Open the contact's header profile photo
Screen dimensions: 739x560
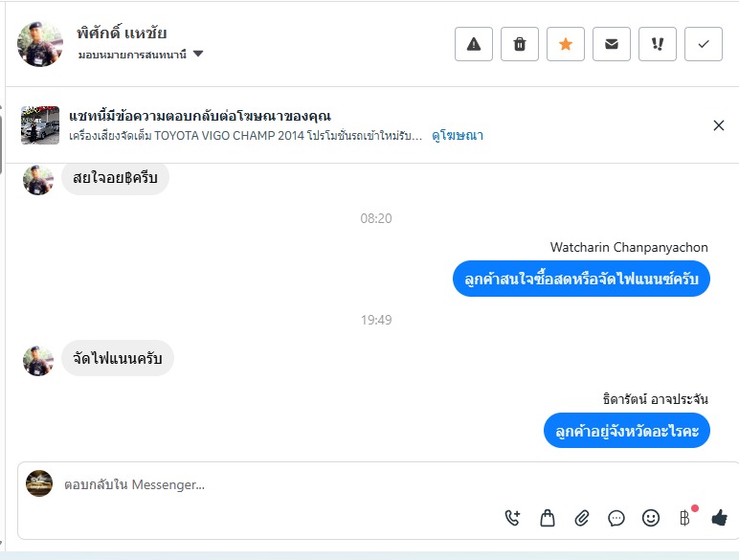click(39, 44)
